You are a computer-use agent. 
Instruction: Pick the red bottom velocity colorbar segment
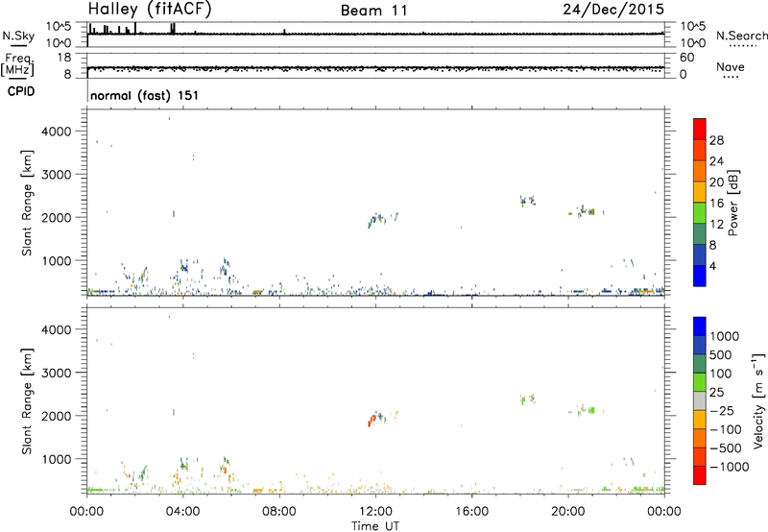click(x=700, y=475)
